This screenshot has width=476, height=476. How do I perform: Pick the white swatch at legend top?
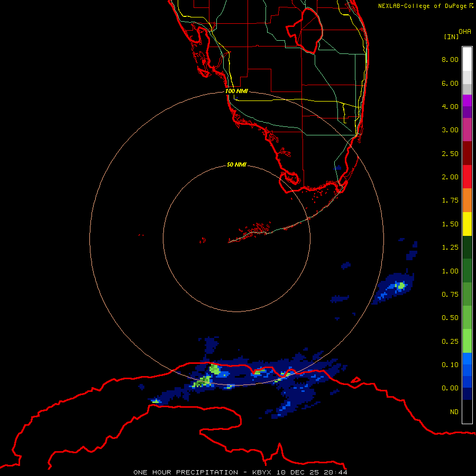click(467, 59)
